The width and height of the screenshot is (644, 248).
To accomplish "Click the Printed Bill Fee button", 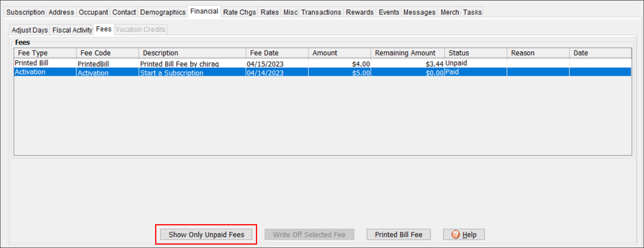I will (x=398, y=234).
